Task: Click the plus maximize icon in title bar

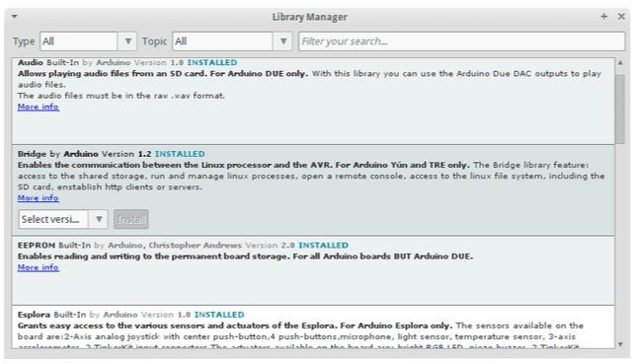Action: tap(604, 16)
